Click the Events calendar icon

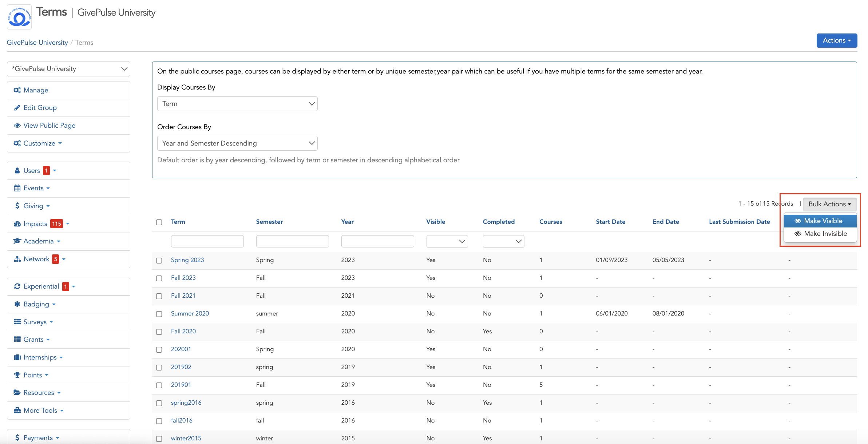click(x=17, y=188)
